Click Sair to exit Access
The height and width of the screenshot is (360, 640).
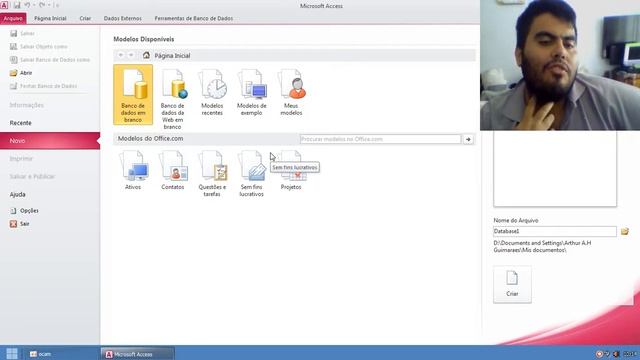click(x=20, y=224)
